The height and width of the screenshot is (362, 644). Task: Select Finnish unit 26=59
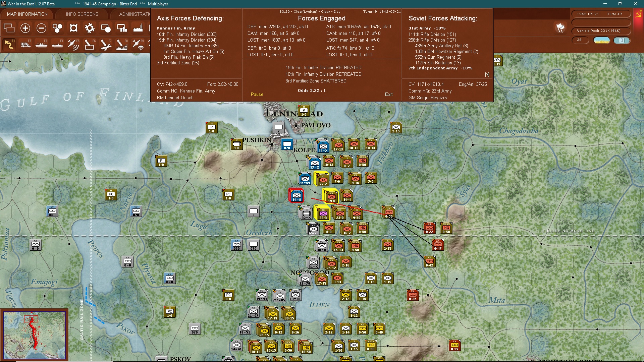click(x=305, y=179)
